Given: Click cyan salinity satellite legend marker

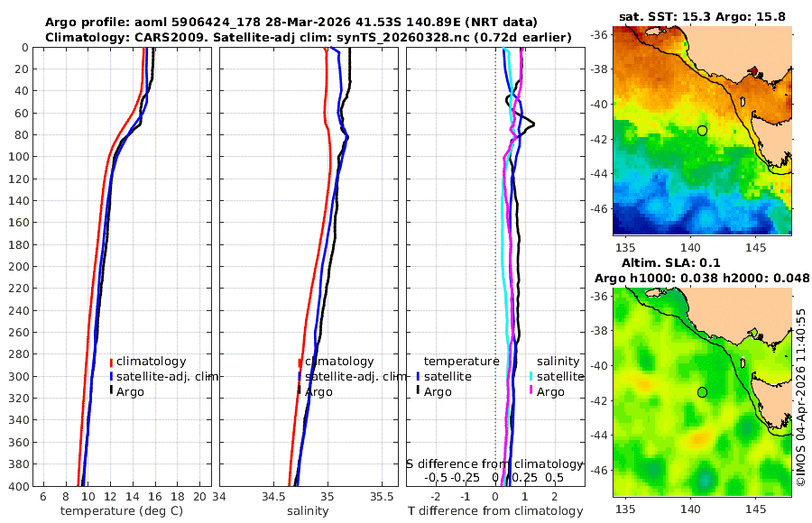Looking at the screenshot, I should tap(531, 376).
